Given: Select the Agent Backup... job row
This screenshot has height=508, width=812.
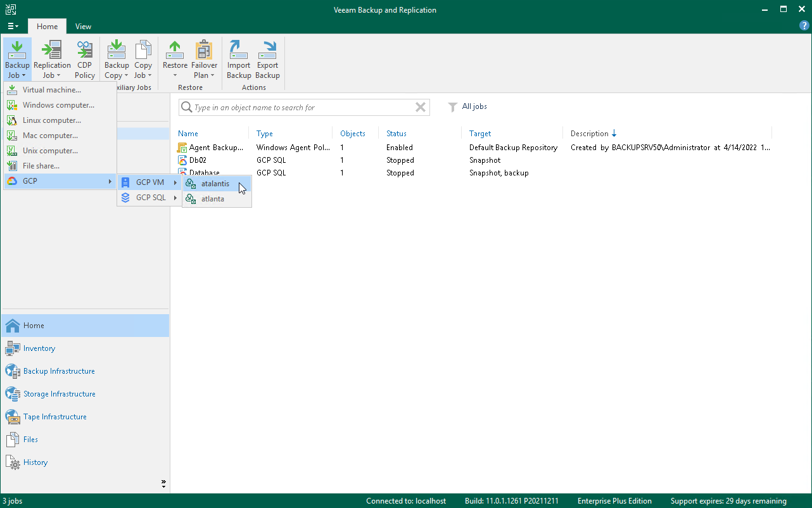Looking at the screenshot, I should point(474,148).
